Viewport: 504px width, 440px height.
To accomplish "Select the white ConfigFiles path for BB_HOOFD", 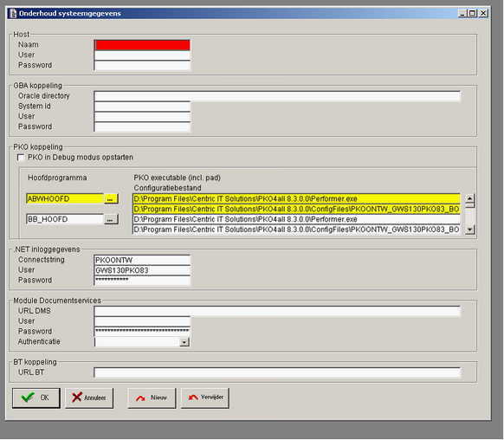I will (296, 230).
